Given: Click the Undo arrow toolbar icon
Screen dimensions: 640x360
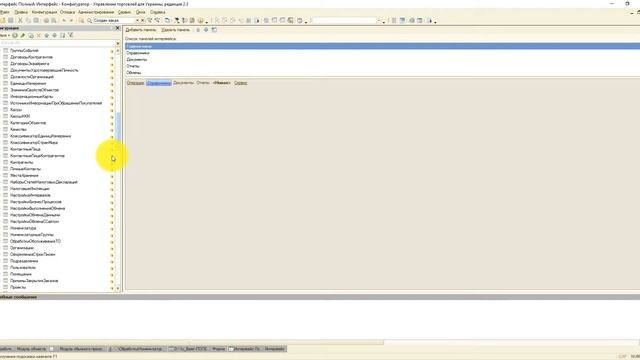Looking at the screenshot, I should [x=64, y=20].
